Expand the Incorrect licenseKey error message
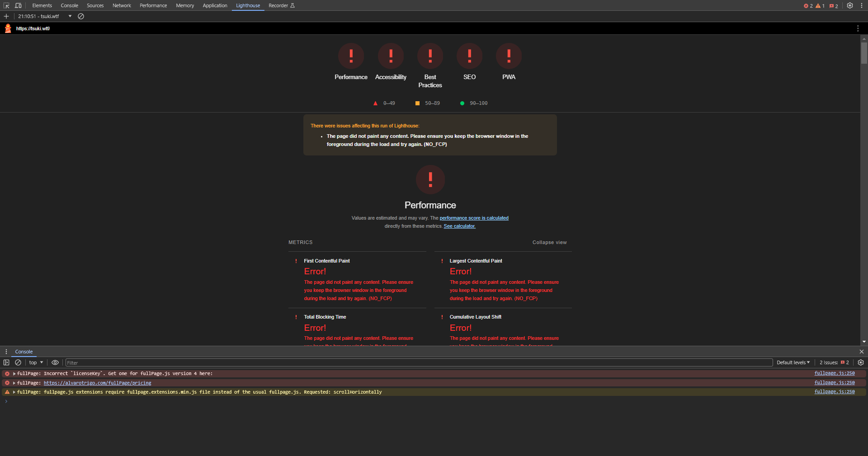868x456 pixels. click(14, 374)
